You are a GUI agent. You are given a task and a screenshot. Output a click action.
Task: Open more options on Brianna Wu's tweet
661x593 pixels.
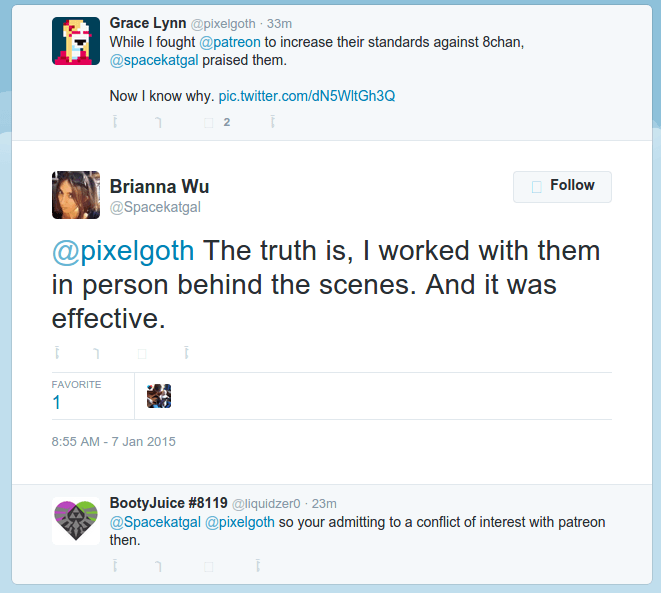(186, 353)
